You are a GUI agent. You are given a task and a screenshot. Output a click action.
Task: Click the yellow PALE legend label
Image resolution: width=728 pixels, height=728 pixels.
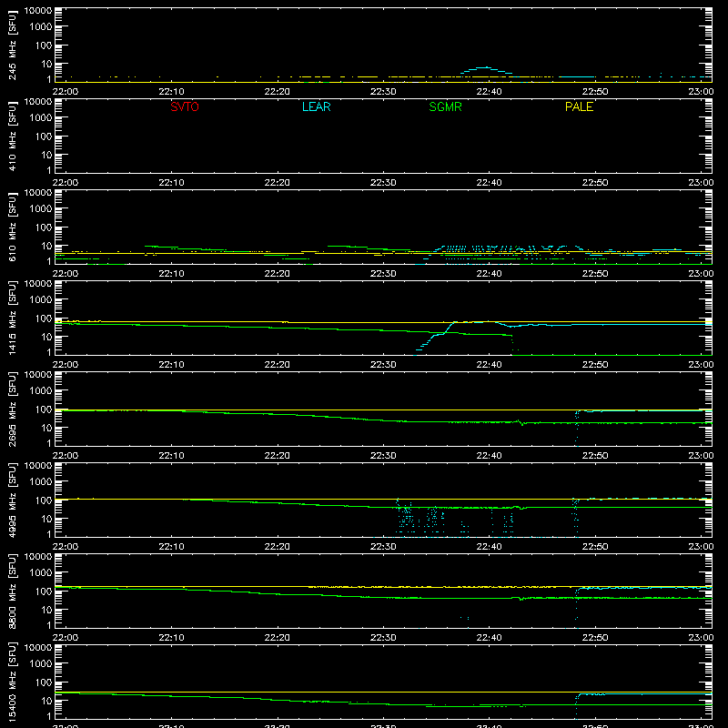[x=579, y=106]
